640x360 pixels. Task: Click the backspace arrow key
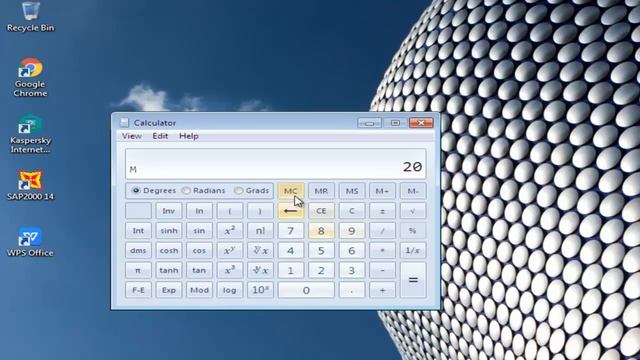click(x=291, y=211)
